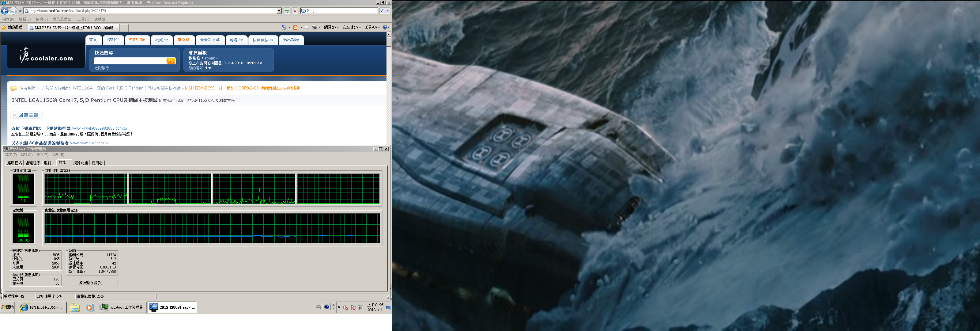Open the Windows Media Player taskbar icon
980x331 pixels.
coord(89,307)
